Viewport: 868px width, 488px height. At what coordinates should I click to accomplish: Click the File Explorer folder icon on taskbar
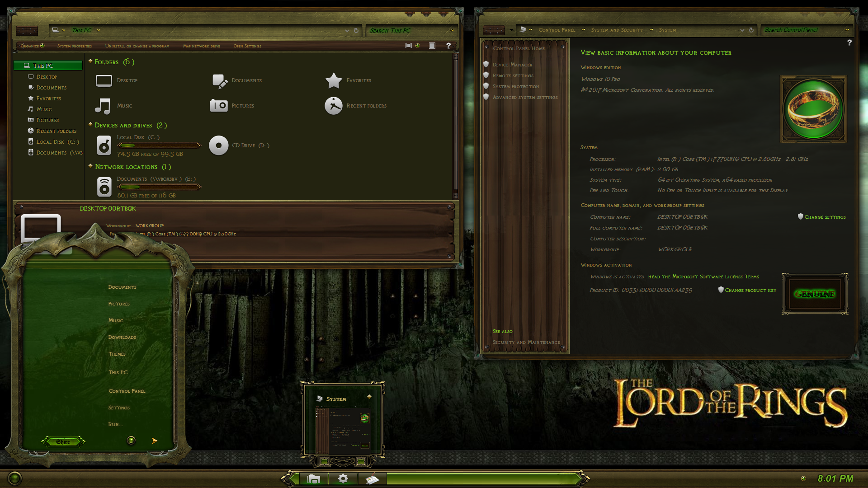pos(314,479)
